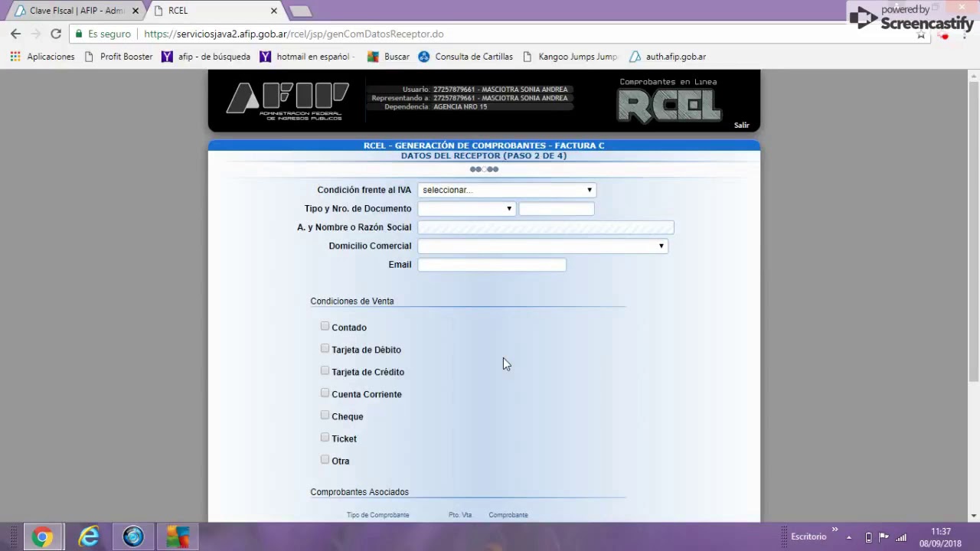Click the battery tray icon
This screenshot has width=980, height=551.
click(x=868, y=537)
